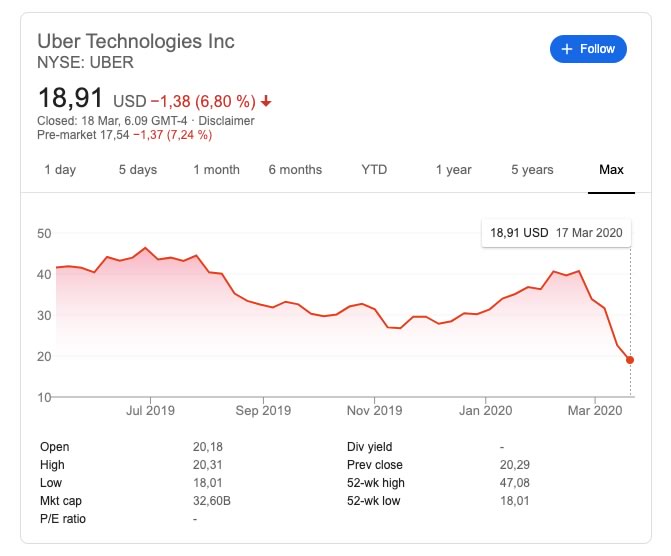The height and width of the screenshot is (556, 671).
Task: Click the plus icon in Follow button
Action: pyautogui.click(x=567, y=48)
